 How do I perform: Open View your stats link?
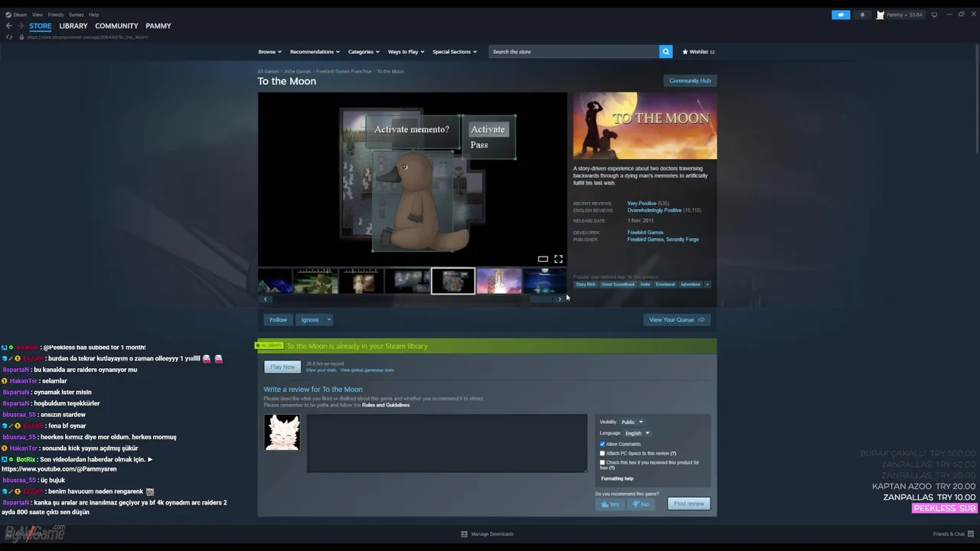(322, 370)
